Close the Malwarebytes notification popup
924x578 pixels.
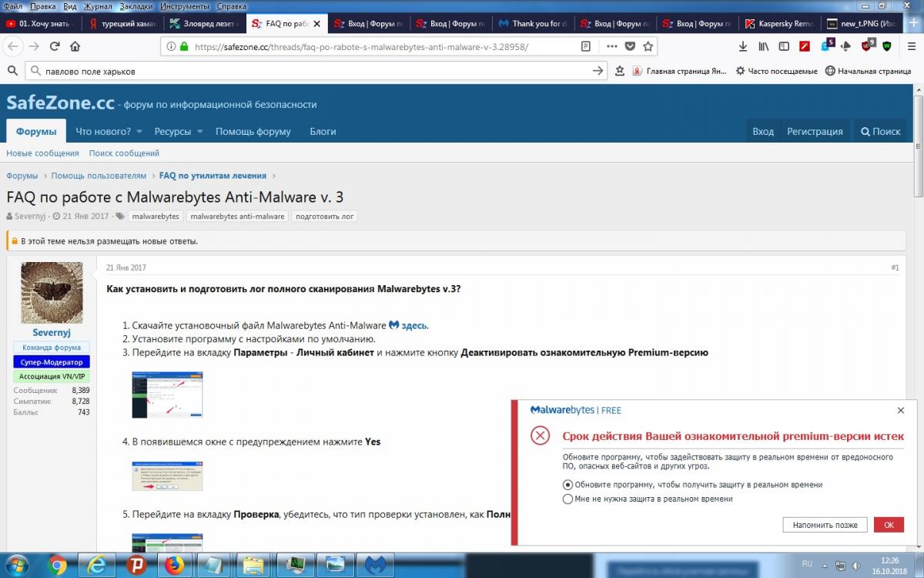tap(901, 411)
